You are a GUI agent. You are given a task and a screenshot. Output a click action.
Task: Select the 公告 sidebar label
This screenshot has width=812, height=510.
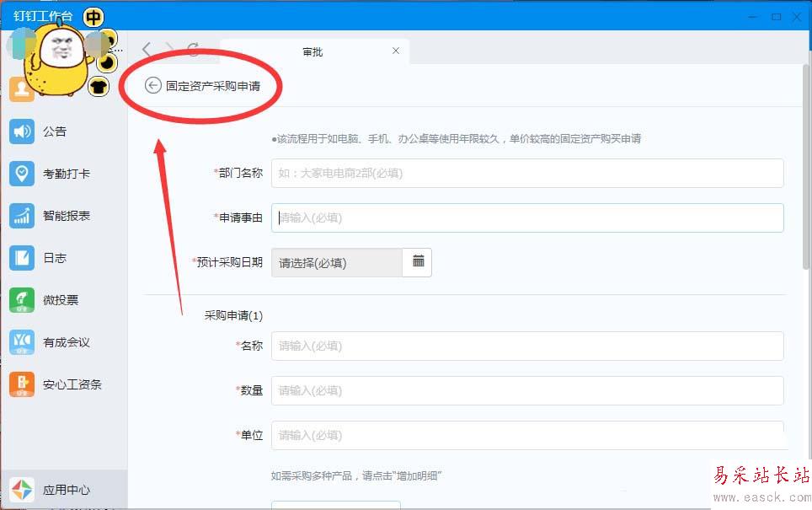pyautogui.click(x=55, y=132)
